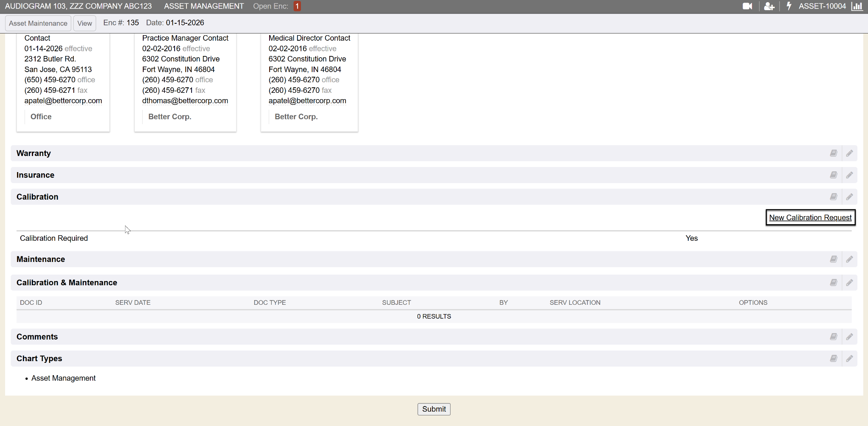Click the pencil edit icon for Warranty

849,153
